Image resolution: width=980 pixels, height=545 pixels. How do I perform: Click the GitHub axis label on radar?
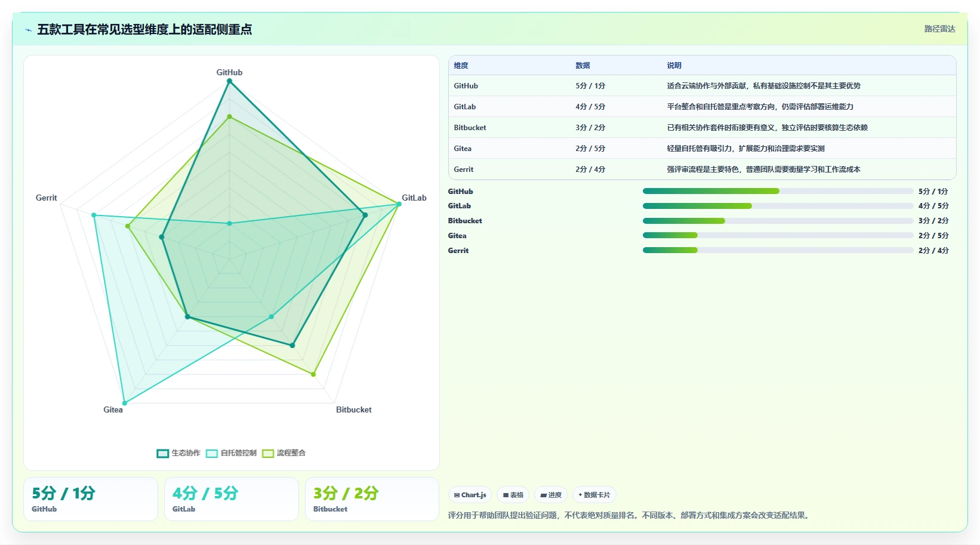click(x=229, y=72)
